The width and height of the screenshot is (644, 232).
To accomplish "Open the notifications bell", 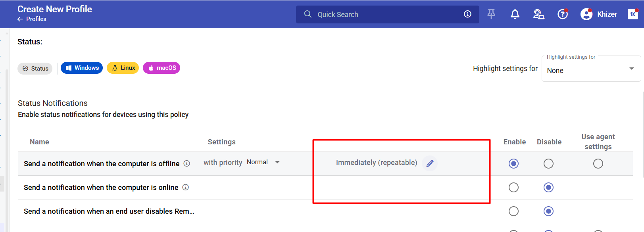I will click(515, 14).
